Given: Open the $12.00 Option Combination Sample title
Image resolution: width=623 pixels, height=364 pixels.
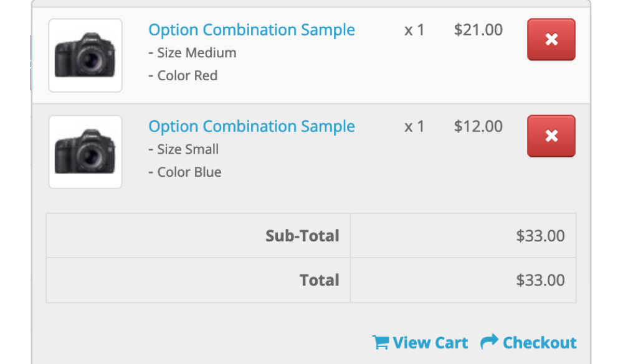Looking at the screenshot, I should [x=252, y=126].
